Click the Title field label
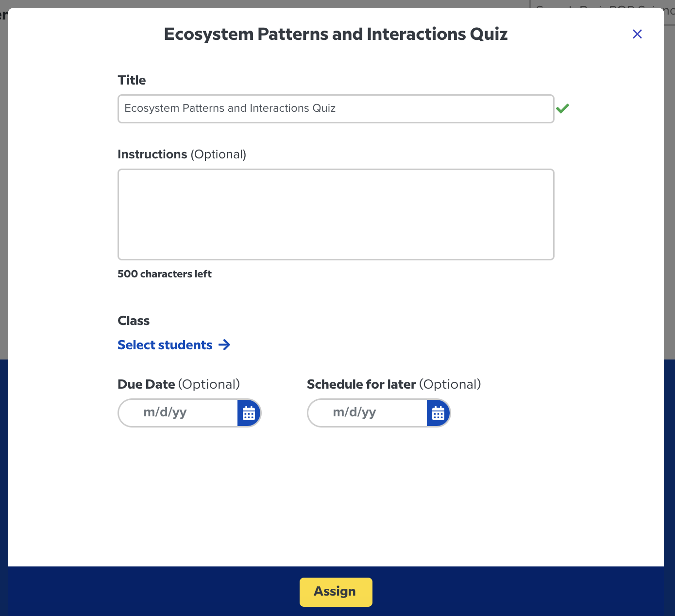Viewport: 675px width, 616px height. tap(132, 80)
